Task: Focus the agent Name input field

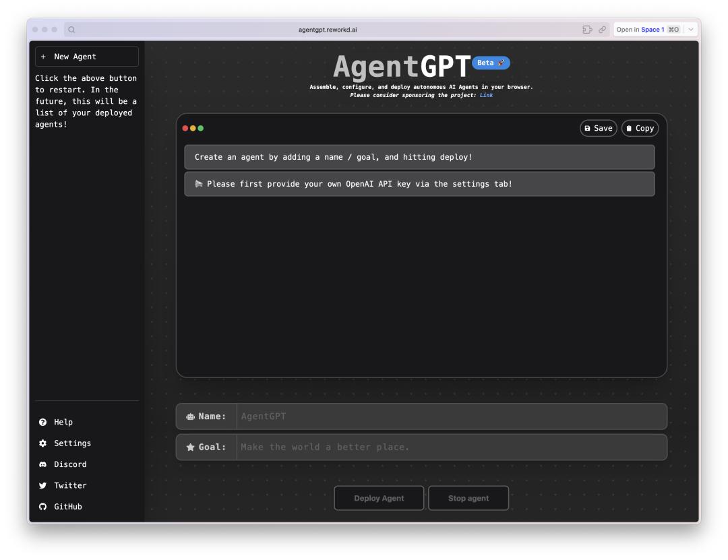Action: point(452,416)
